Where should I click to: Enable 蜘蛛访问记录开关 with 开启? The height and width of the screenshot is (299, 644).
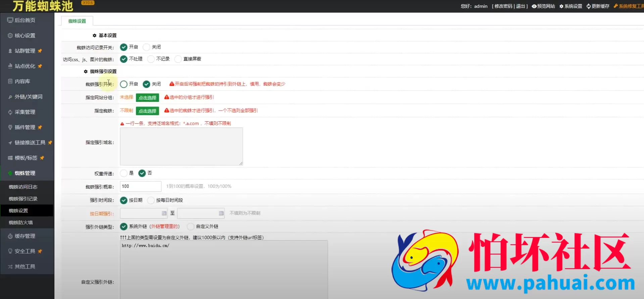(x=123, y=47)
